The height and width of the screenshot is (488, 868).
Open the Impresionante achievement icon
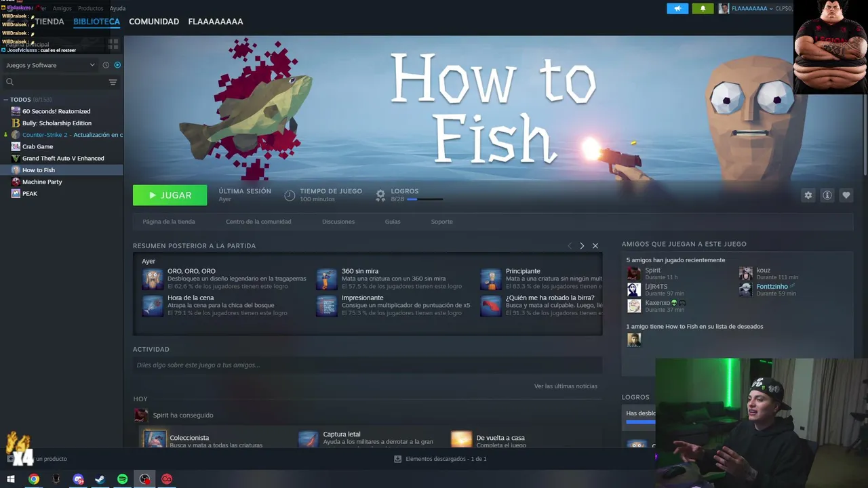pyautogui.click(x=326, y=306)
